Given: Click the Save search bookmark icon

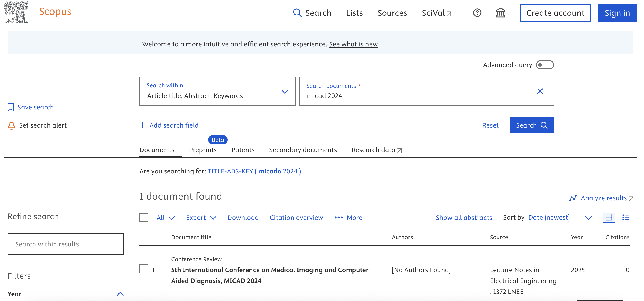Looking at the screenshot, I should 10,107.
